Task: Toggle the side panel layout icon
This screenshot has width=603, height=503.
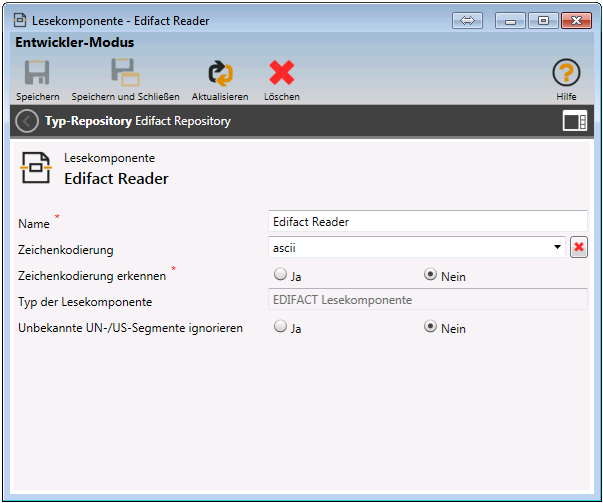Action: pyautogui.click(x=574, y=121)
